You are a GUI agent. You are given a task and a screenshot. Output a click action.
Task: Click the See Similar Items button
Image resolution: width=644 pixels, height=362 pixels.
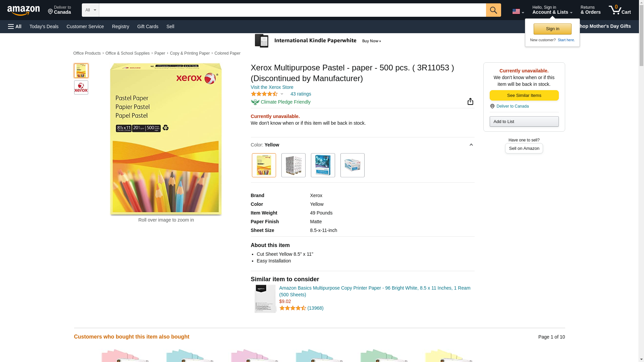pyautogui.click(x=524, y=96)
